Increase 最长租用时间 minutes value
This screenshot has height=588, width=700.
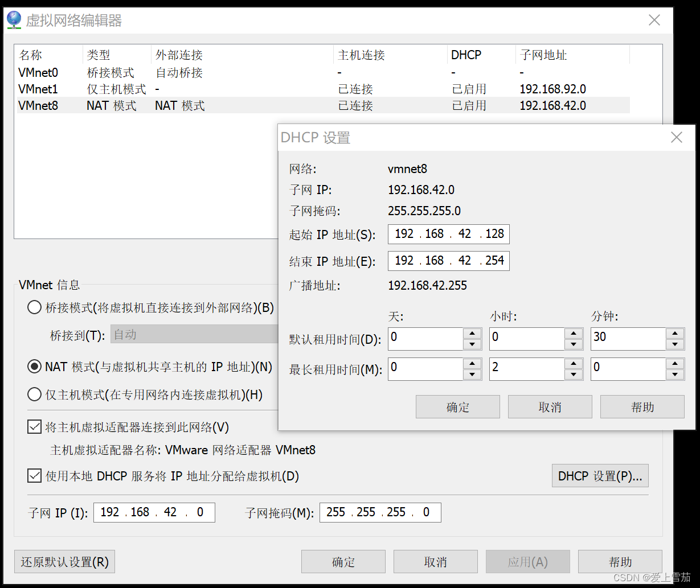pyautogui.click(x=675, y=364)
